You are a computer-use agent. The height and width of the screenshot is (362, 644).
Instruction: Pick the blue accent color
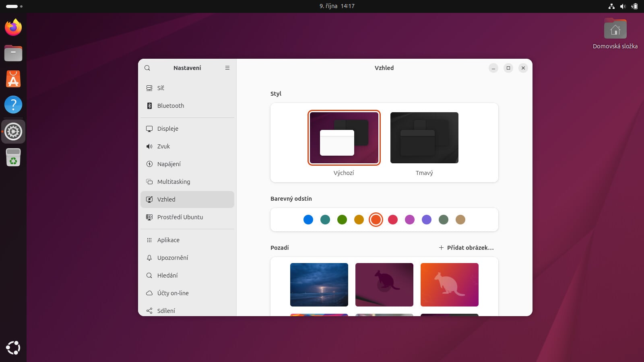308,220
